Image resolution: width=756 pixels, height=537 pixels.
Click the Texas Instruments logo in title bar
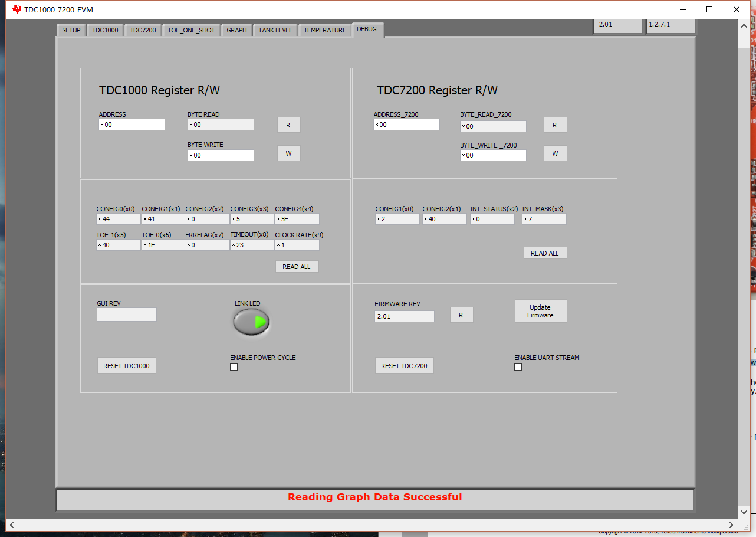[16, 9]
